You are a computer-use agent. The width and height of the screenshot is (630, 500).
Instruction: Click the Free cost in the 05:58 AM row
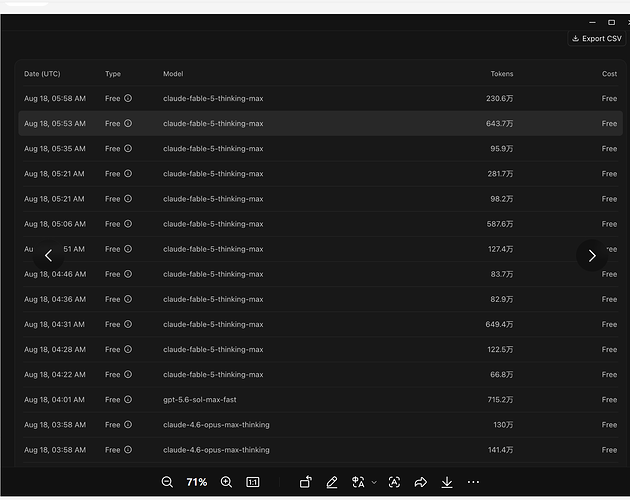pyautogui.click(x=609, y=98)
